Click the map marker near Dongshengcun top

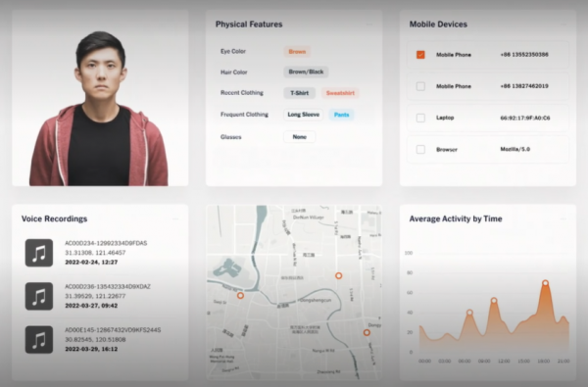339,275
